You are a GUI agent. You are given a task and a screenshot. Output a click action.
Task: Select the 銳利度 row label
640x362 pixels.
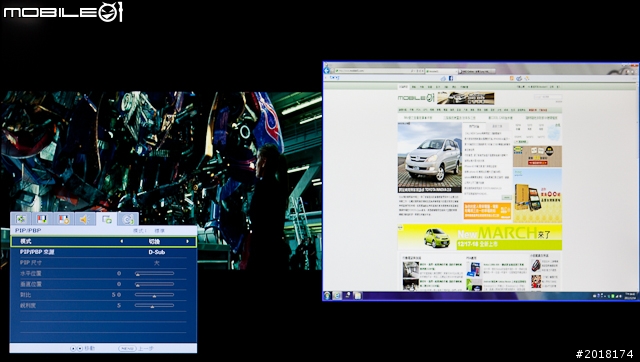28,305
